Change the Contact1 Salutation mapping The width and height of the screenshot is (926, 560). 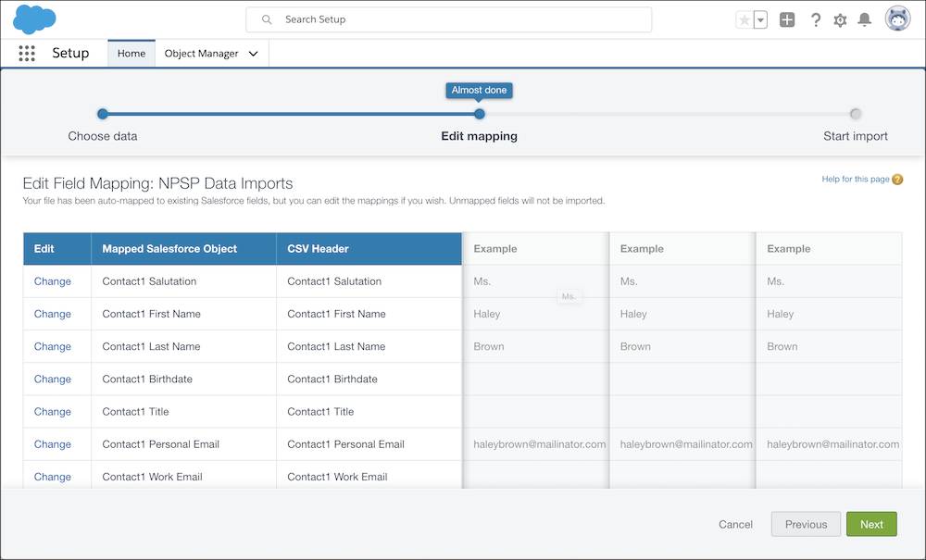click(53, 281)
